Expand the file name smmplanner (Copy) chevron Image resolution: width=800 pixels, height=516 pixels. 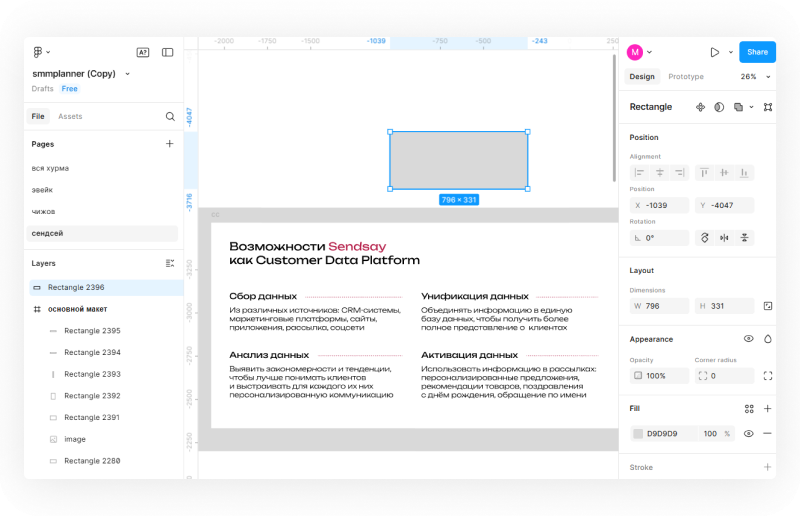click(x=128, y=74)
